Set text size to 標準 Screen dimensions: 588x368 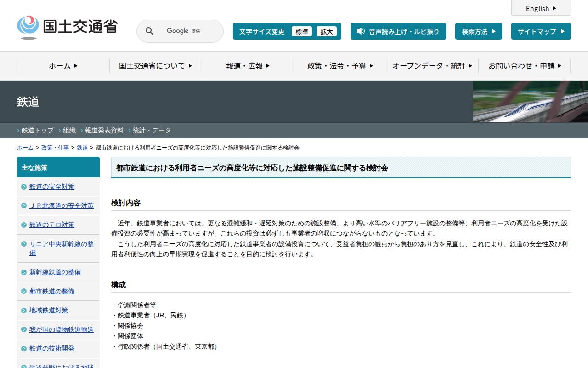[301, 31]
